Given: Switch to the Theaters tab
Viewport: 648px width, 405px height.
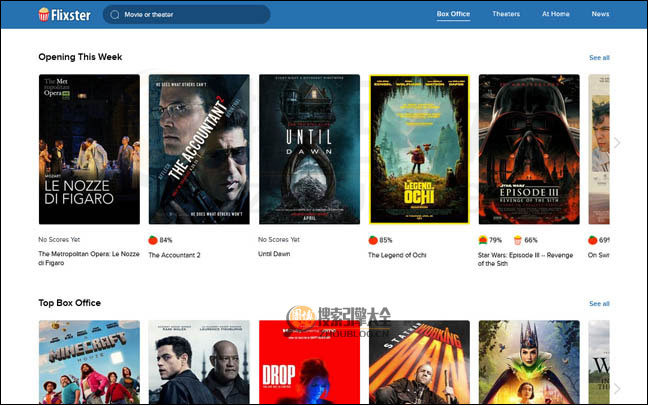Looking at the screenshot, I should point(506,14).
